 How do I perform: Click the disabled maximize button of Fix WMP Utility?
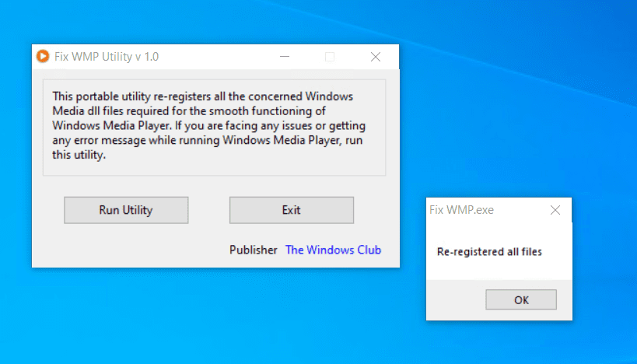(330, 57)
